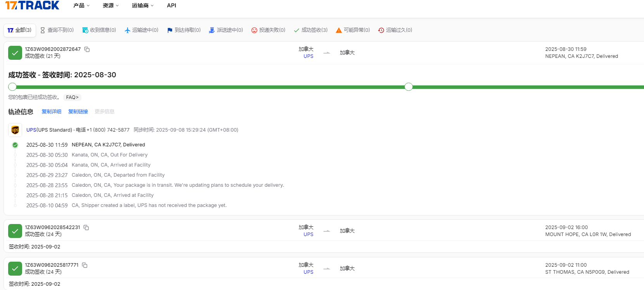Toggle green check for ST THOMAS package

click(x=15, y=269)
